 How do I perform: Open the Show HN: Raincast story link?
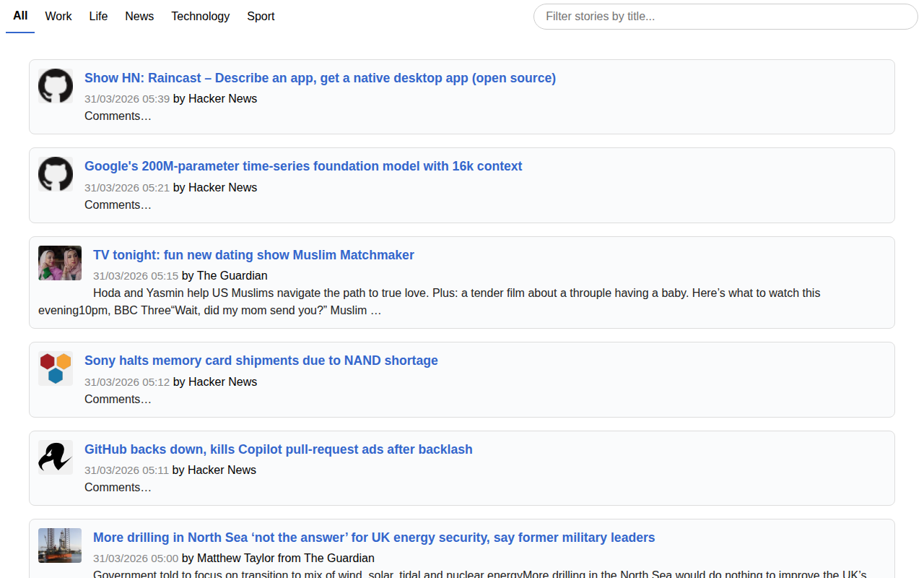[x=320, y=78]
